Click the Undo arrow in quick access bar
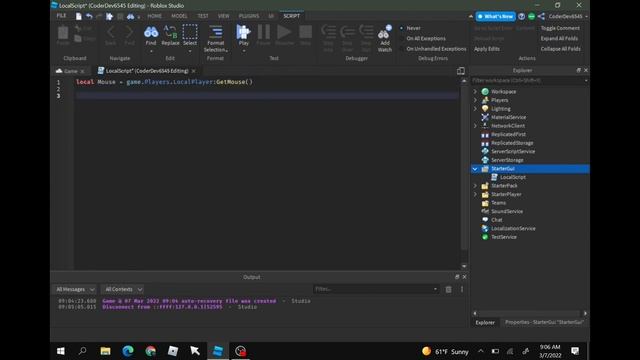640x360 pixels. pyautogui.click(x=89, y=16)
